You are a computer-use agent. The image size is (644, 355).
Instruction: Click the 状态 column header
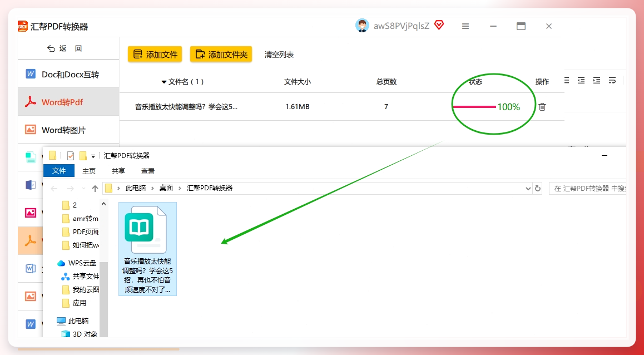tap(475, 82)
